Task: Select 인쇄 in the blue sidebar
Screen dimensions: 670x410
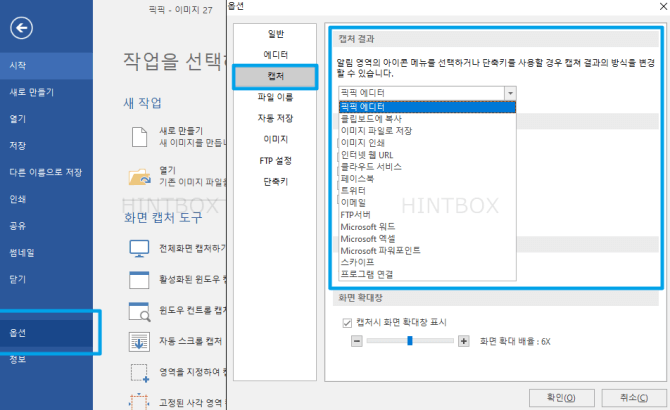Action: 46,199
